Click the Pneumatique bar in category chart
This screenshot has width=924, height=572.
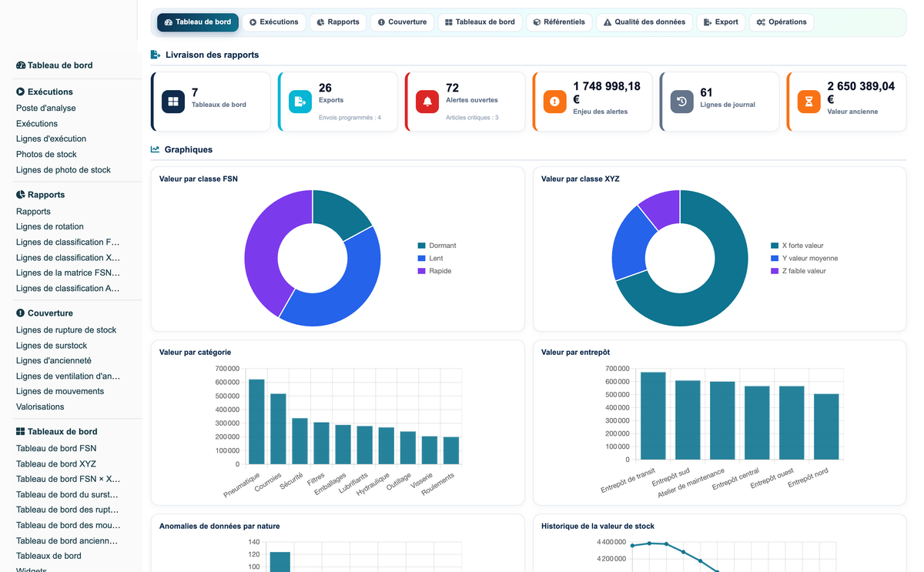pos(256,422)
